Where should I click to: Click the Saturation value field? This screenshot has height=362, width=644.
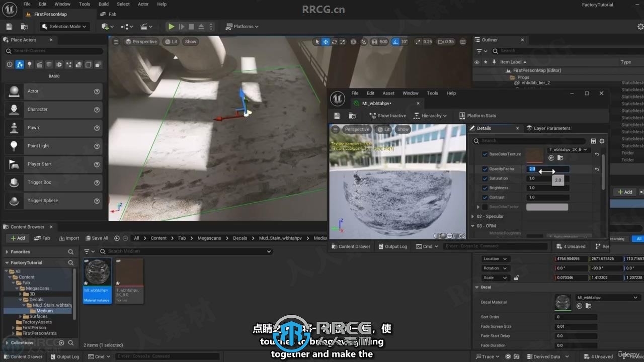(x=548, y=178)
